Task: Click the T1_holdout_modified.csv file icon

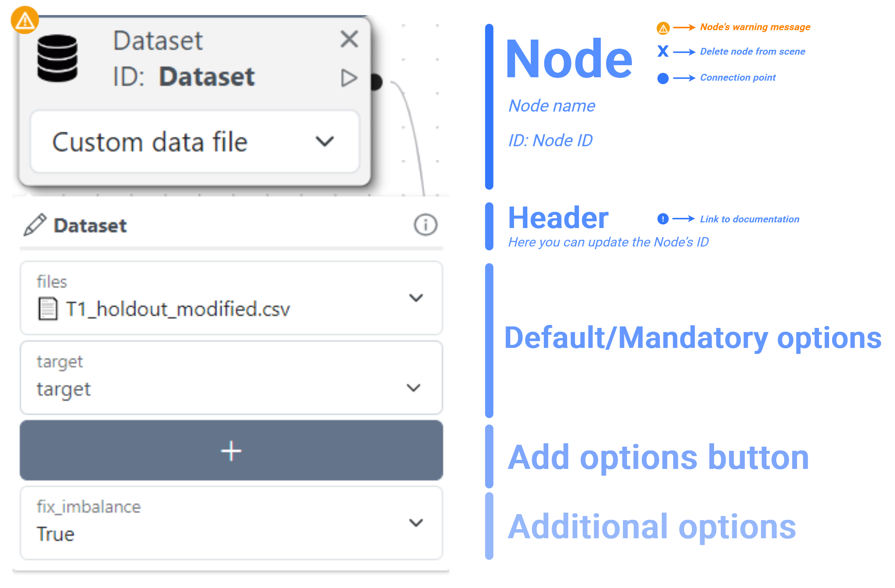Action: coord(48,309)
